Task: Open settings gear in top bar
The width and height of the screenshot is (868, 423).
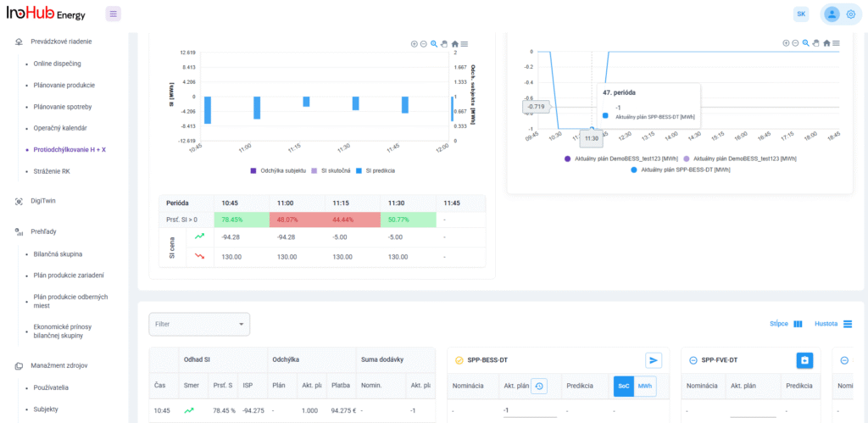Action: tap(851, 14)
